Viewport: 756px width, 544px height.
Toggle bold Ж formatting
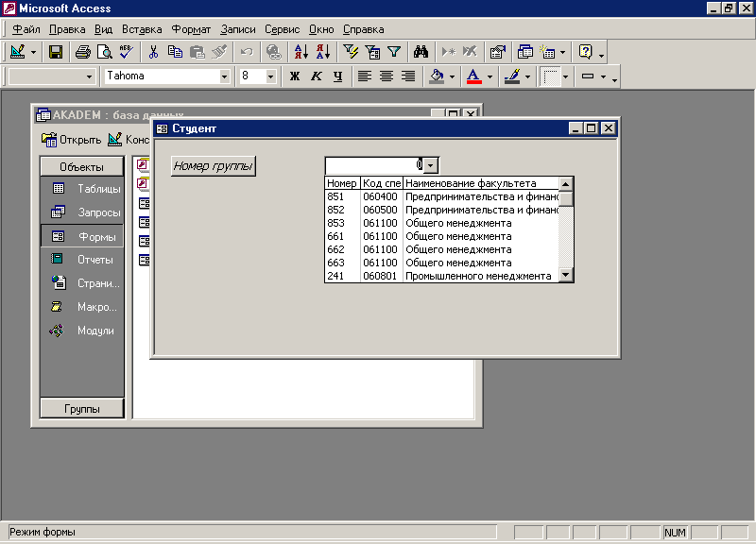tap(295, 76)
